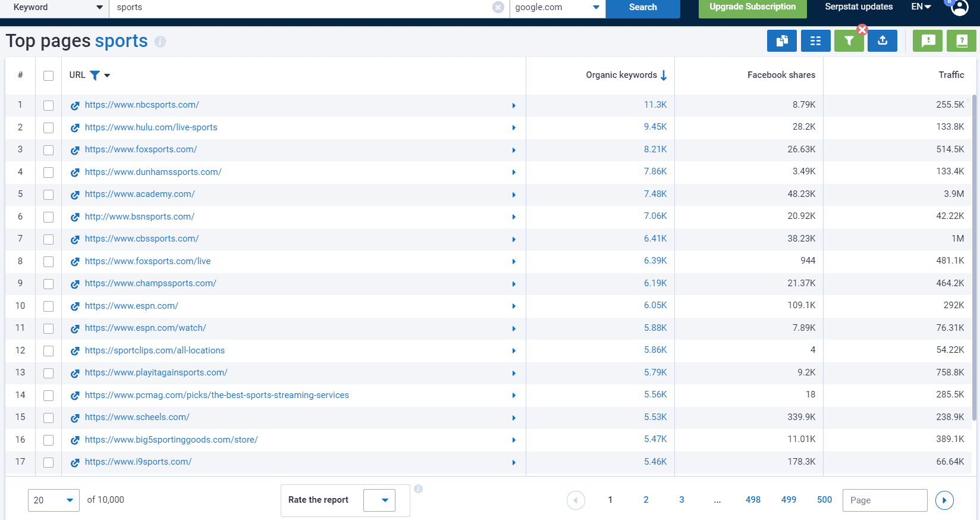
Task: Open 6.05K organic keywords for espn.com
Action: pyautogui.click(x=655, y=305)
